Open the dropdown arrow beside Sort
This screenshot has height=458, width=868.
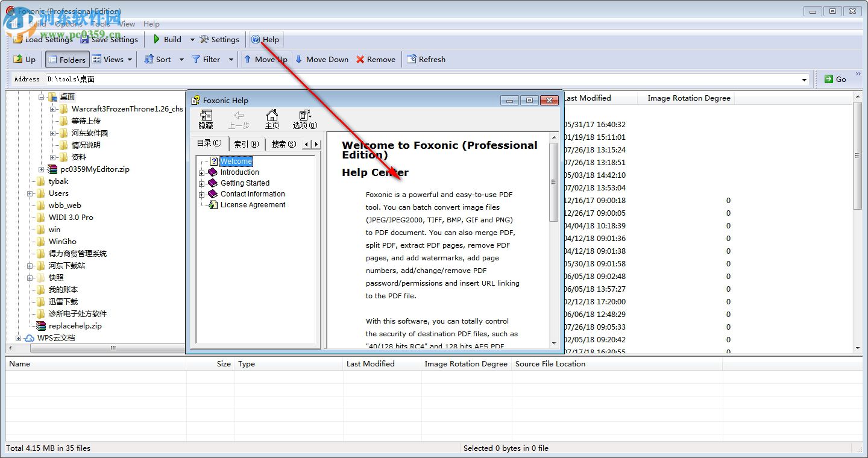tap(181, 60)
